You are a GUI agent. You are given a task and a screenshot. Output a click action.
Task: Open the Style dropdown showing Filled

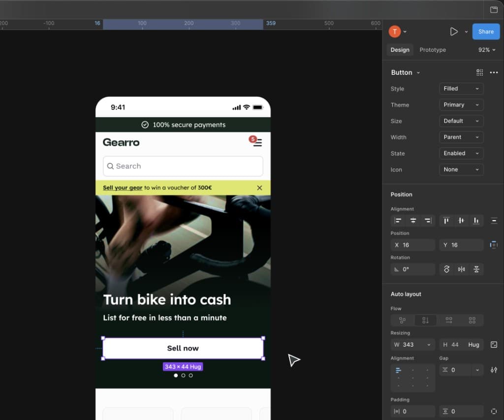coord(461,89)
